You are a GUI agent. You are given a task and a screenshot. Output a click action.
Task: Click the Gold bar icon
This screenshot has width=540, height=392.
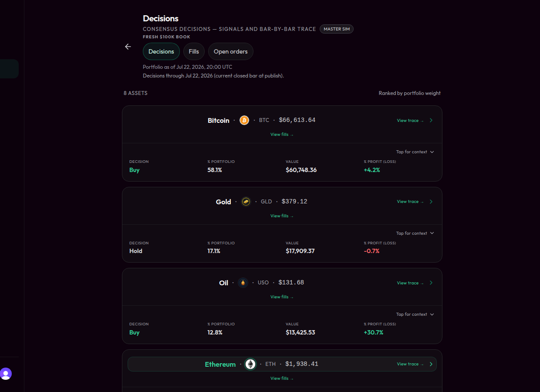click(x=246, y=202)
